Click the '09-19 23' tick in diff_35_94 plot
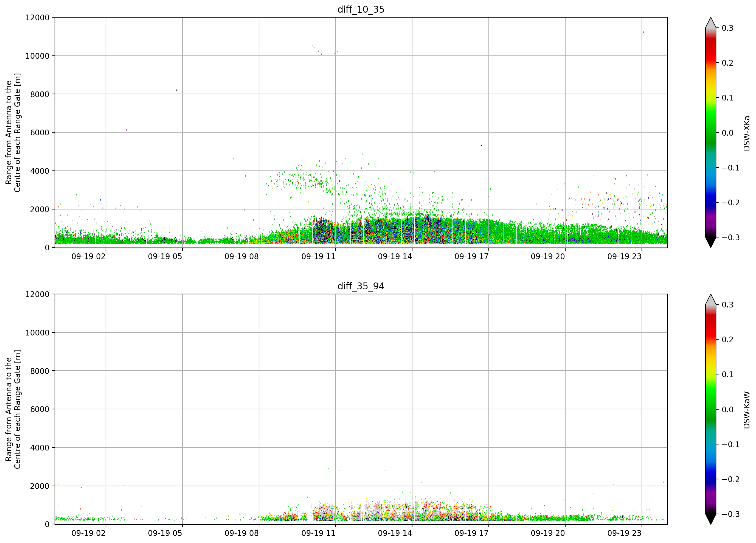Image resolution: width=756 pixels, height=543 pixels. [x=624, y=533]
